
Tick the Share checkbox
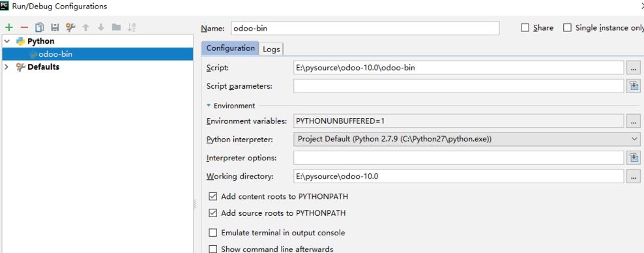525,27
